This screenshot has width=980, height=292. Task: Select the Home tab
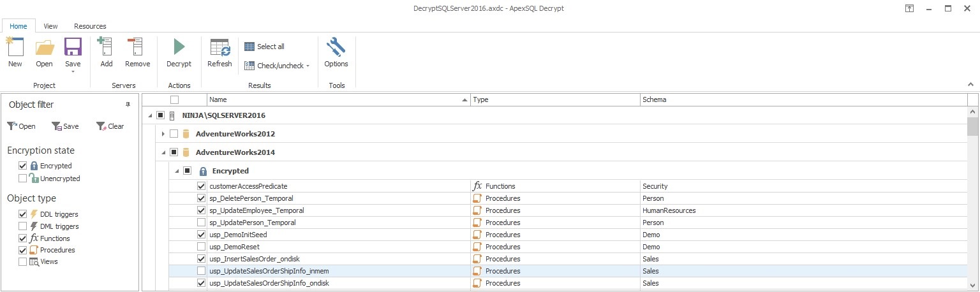[18, 26]
